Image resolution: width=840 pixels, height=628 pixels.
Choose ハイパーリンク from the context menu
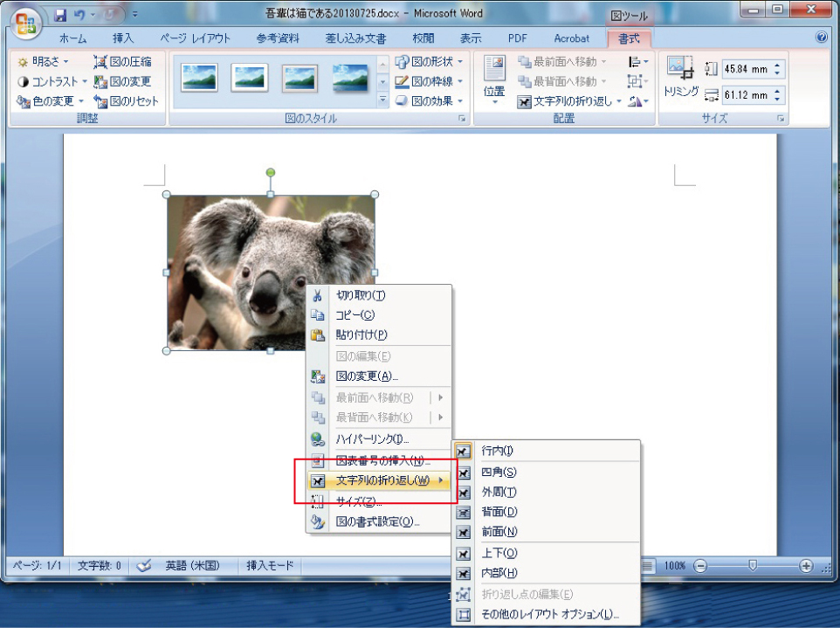[379, 439]
